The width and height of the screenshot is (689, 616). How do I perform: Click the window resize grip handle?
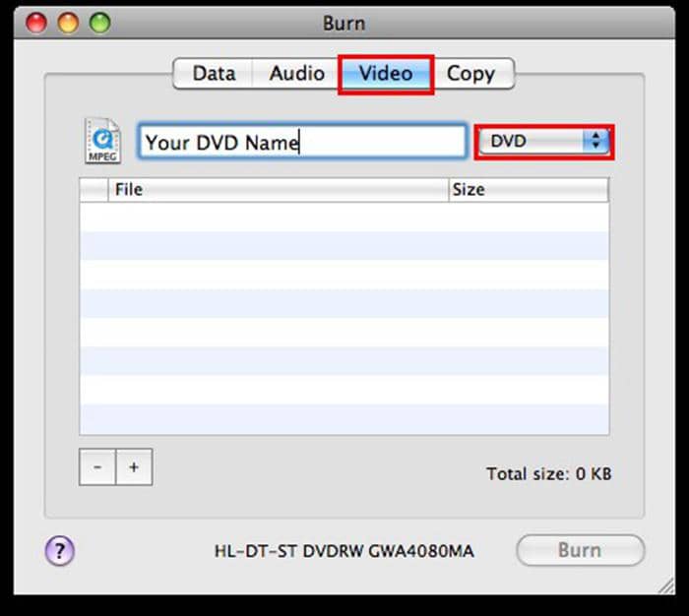666,586
